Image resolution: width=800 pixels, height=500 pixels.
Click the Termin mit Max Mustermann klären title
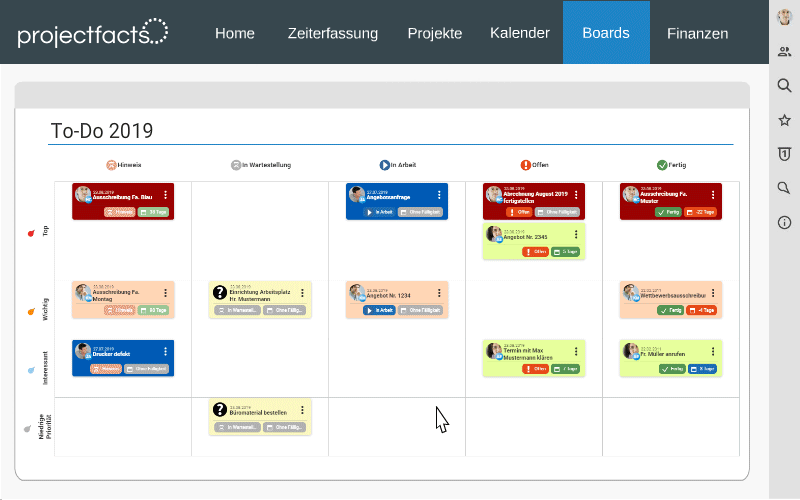[528, 354]
